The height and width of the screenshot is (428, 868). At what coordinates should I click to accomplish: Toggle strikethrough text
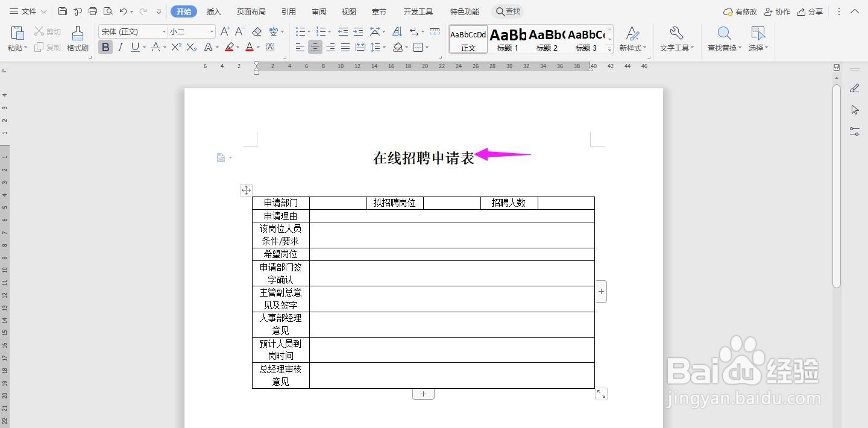pyautogui.click(x=156, y=47)
